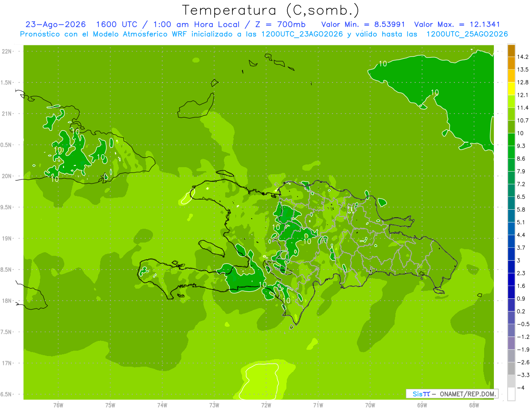This screenshot has height=411, width=532.
Task: Click the "1200UTC_25AGO2026" valid-until timestamp
Action: (x=467, y=34)
